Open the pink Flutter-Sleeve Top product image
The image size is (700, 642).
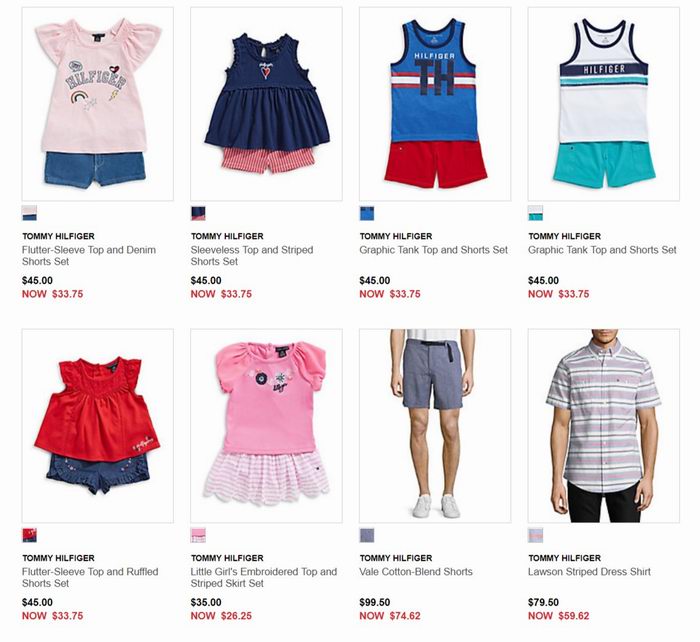click(97, 104)
